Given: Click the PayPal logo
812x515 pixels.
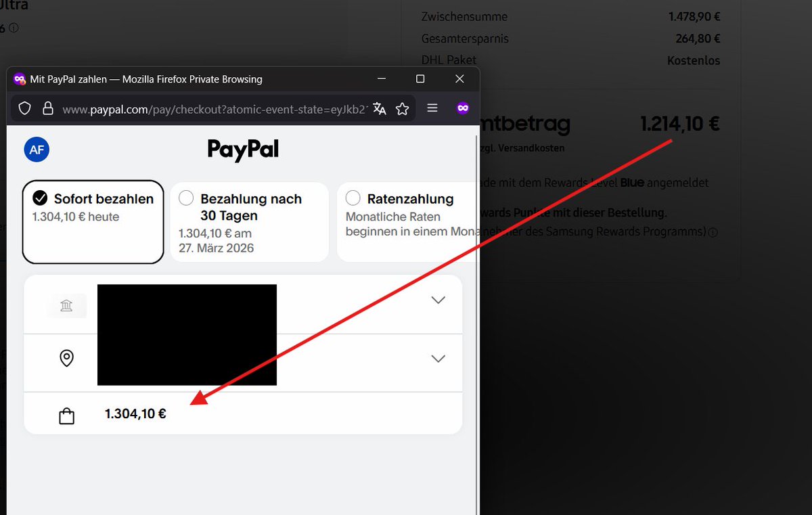Looking at the screenshot, I should coord(243,150).
